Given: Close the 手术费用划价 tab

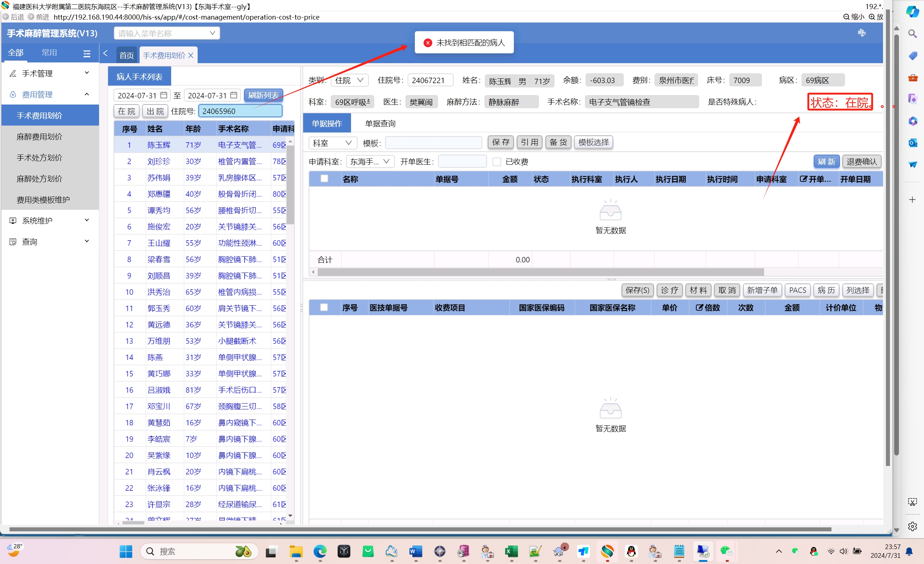Looking at the screenshot, I should tap(191, 56).
